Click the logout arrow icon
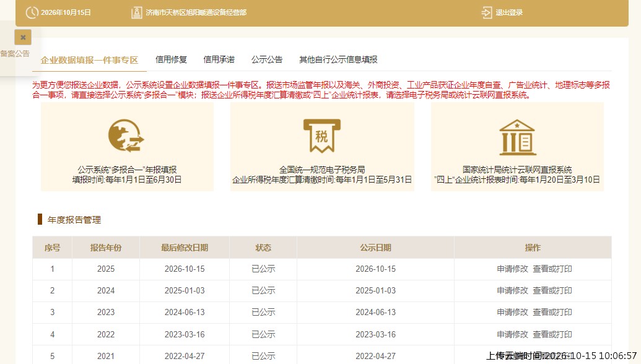The height and width of the screenshot is (364, 641). pyautogui.click(x=486, y=12)
